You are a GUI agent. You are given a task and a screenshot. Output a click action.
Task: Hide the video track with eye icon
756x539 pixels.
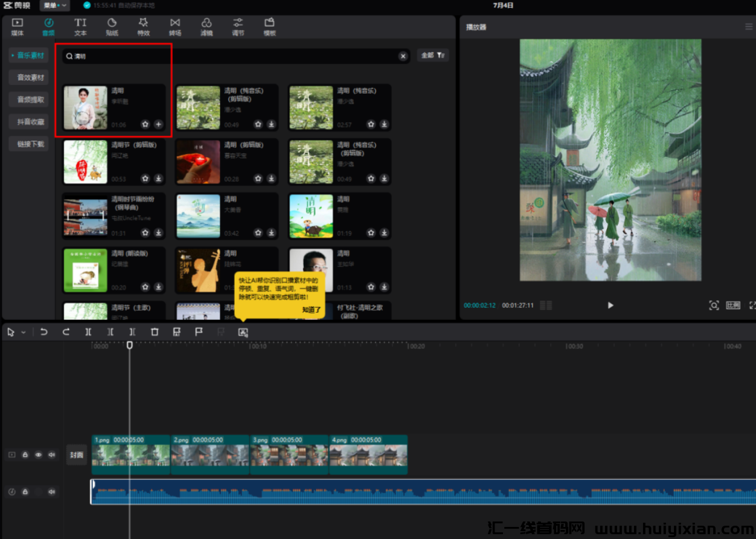[x=39, y=454]
